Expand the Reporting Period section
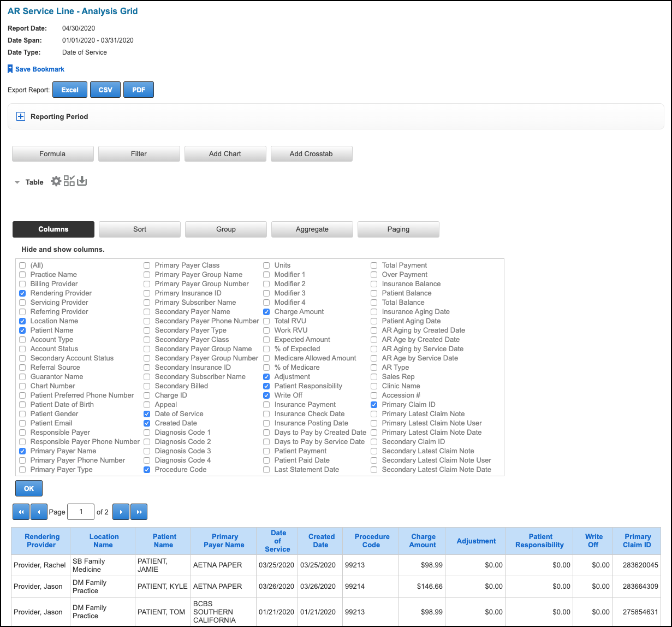Viewport: 672px width, 627px height. 20,116
